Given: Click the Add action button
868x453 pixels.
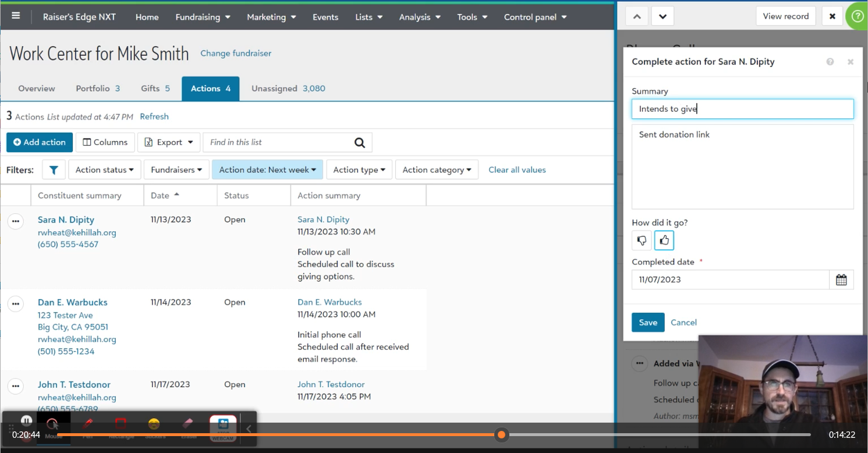Looking at the screenshot, I should pyautogui.click(x=40, y=142).
